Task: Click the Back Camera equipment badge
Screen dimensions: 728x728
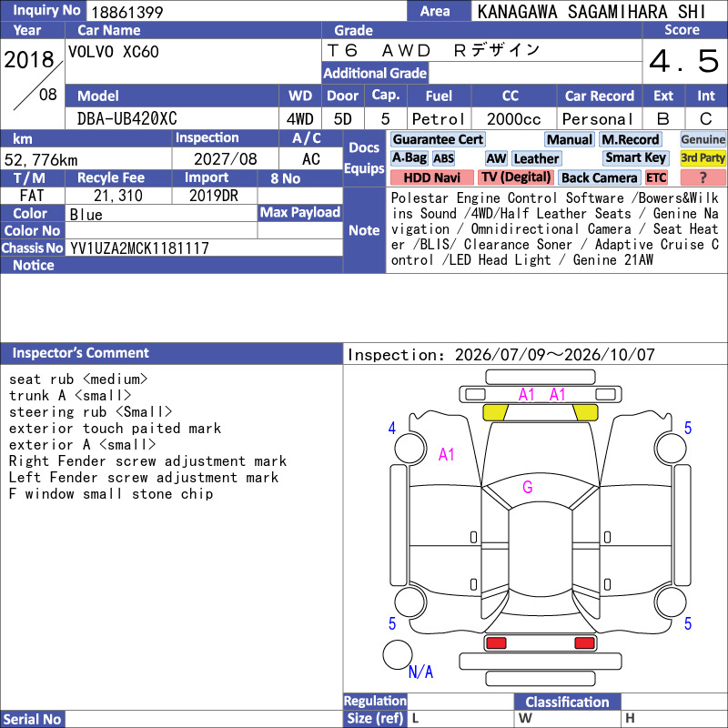Action: tap(599, 177)
